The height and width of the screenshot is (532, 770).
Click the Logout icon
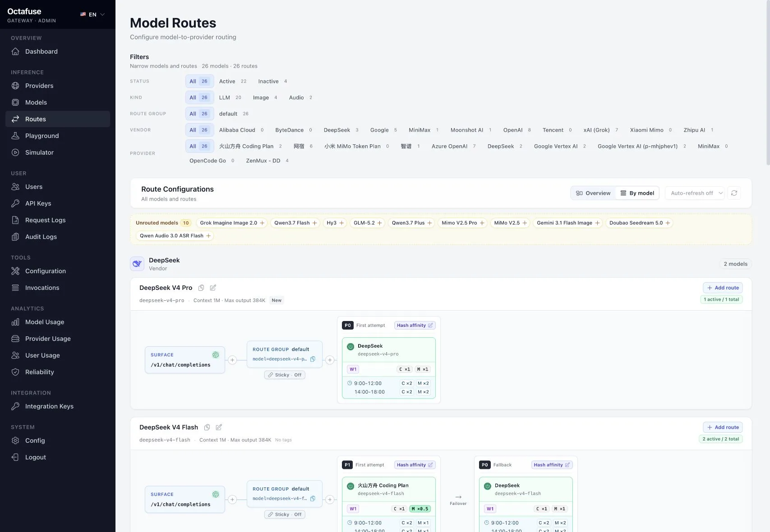coord(15,457)
